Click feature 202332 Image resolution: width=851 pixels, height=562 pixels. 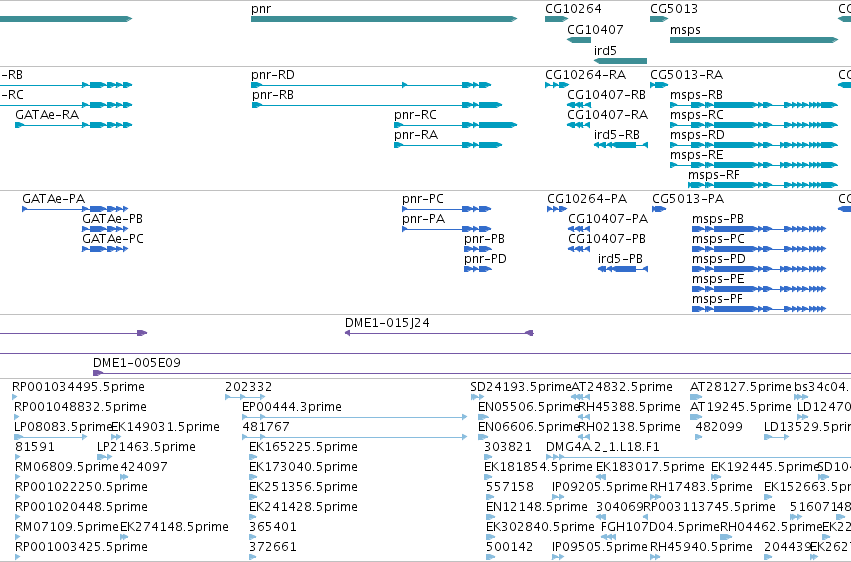(x=249, y=387)
